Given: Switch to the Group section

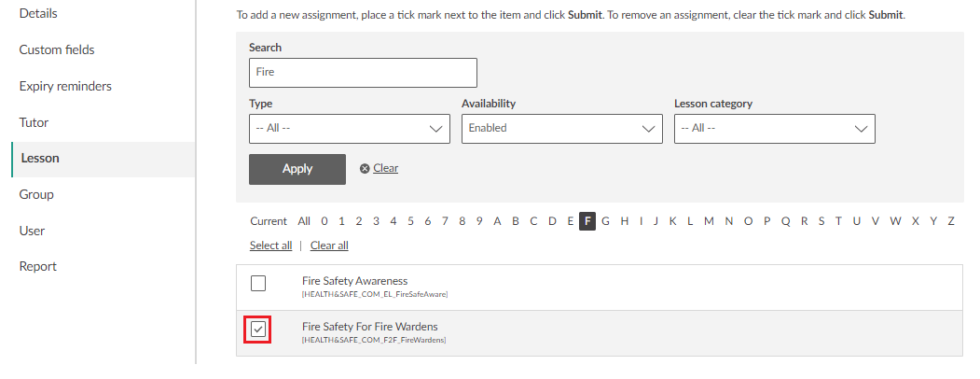Looking at the screenshot, I should 36,194.
